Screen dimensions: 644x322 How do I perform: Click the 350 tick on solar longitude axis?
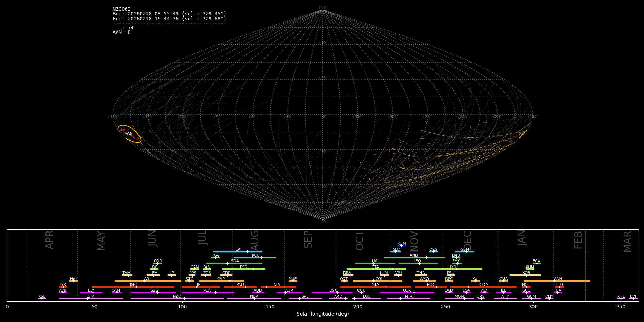621,307
